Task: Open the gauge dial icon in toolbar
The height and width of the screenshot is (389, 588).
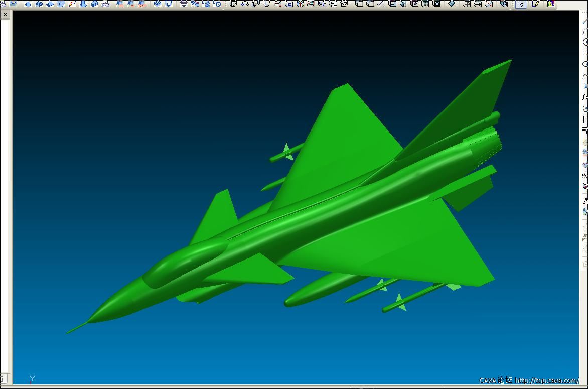Action: (x=245, y=4)
